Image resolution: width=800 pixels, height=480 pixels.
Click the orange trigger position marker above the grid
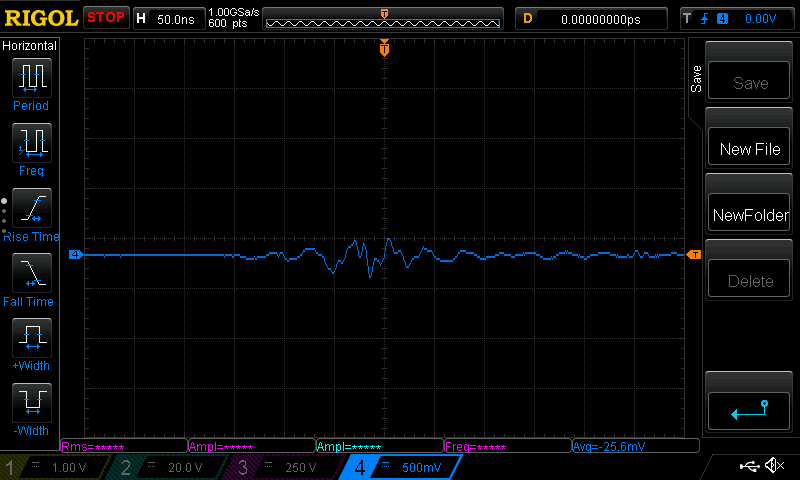[384, 48]
